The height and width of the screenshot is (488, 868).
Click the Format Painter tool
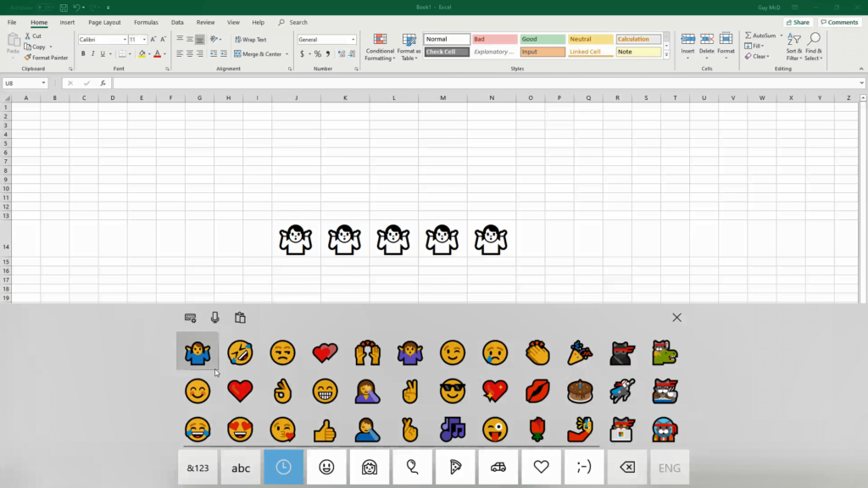tap(46, 58)
